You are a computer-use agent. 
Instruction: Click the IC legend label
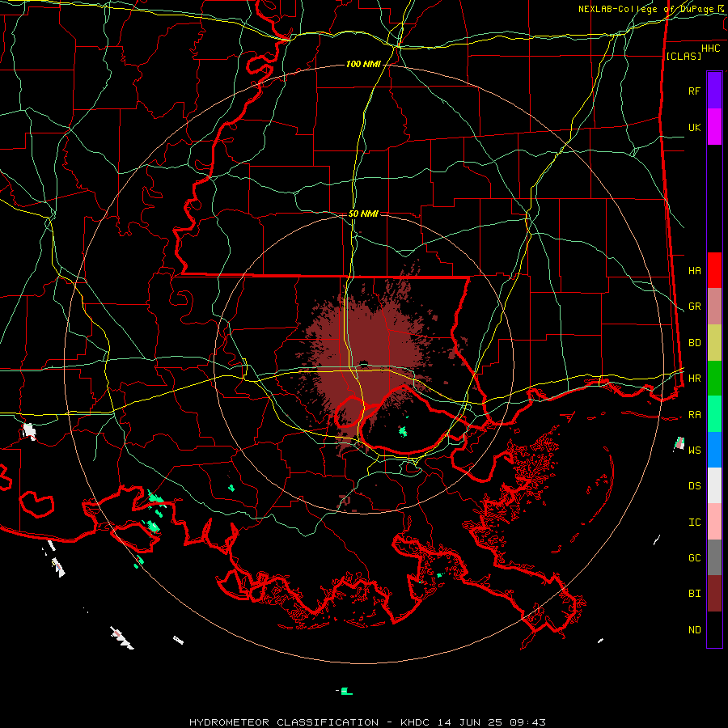click(694, 523)
